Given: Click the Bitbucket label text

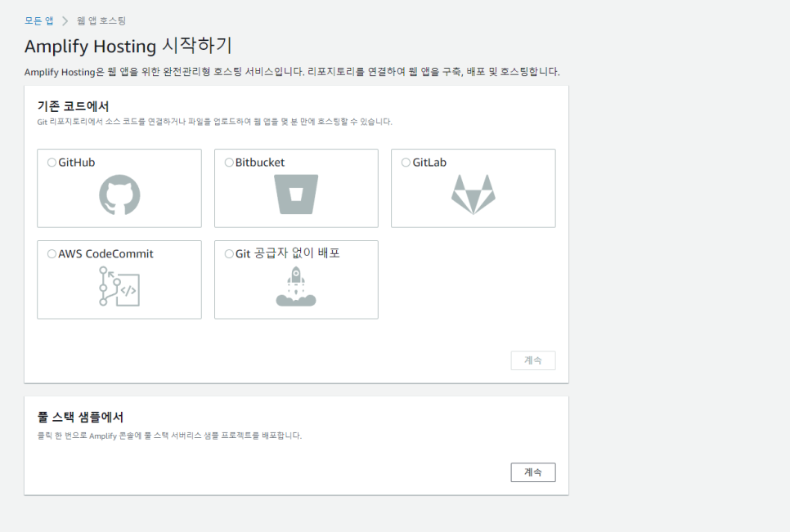Looking at the screenshot, I should (x=260, y=162).
